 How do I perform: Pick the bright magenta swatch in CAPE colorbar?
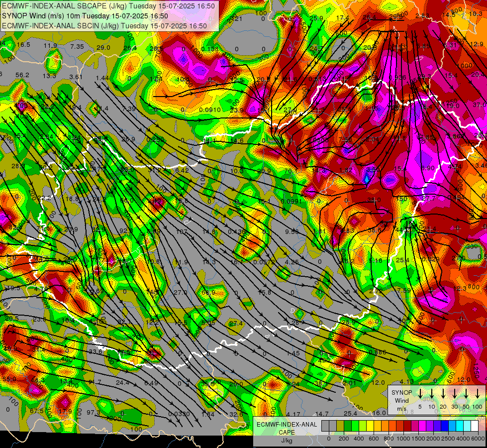(423, 426)
